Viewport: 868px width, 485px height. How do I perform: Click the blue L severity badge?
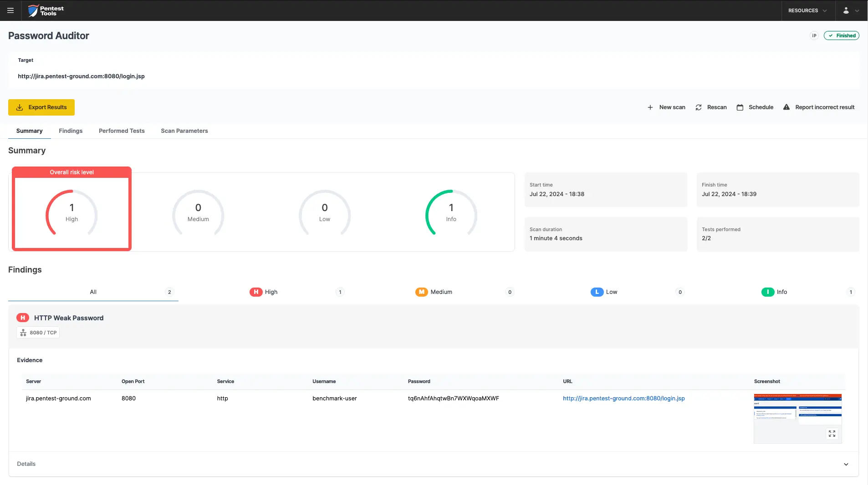pos(597,292)
